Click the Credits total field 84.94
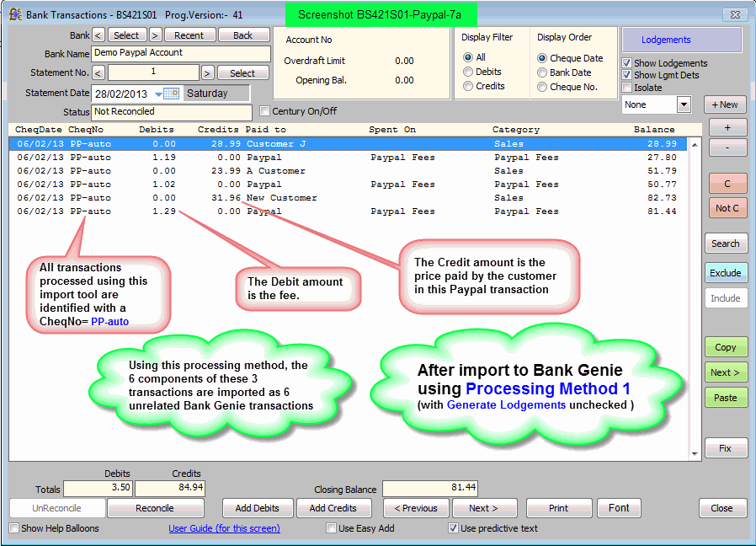The height and width of the screenshot is (546, 756). pos(170,488)
